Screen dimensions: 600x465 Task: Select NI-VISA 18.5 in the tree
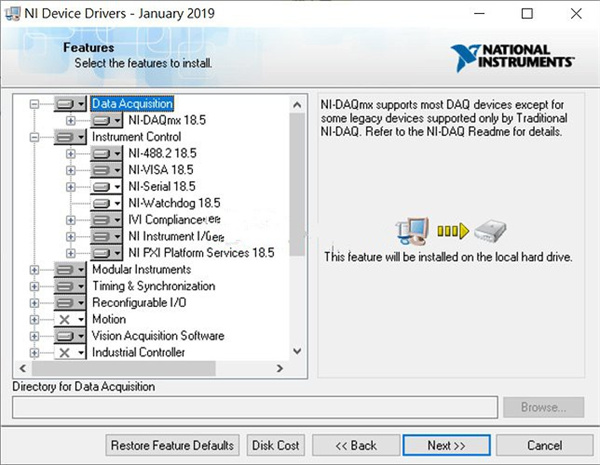point(161,170)
